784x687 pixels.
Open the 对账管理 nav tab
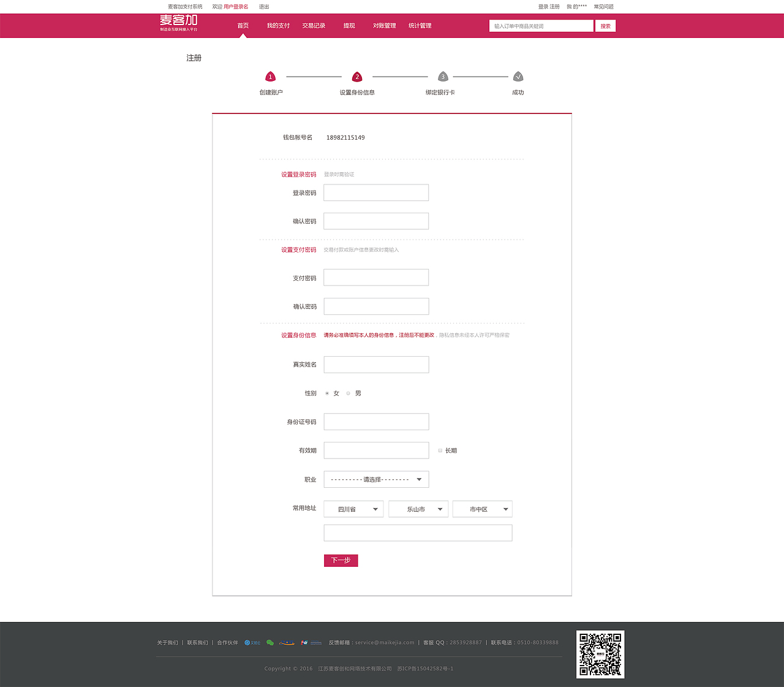(x=385, y=26)
